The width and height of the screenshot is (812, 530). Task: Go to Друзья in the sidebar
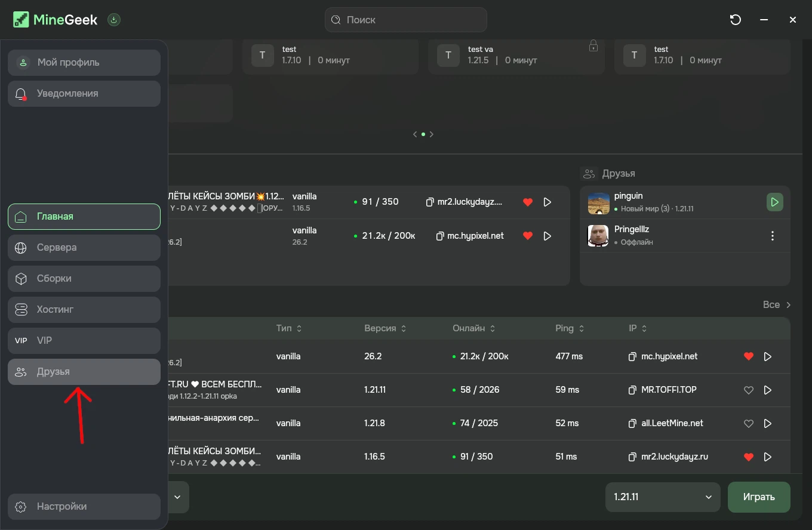coord(84,372)
